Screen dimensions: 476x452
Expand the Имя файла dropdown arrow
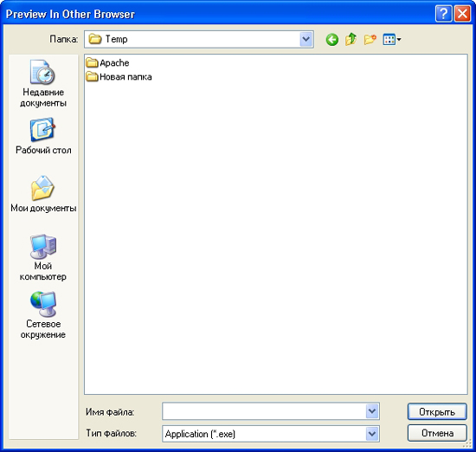[x=372, y=411]
